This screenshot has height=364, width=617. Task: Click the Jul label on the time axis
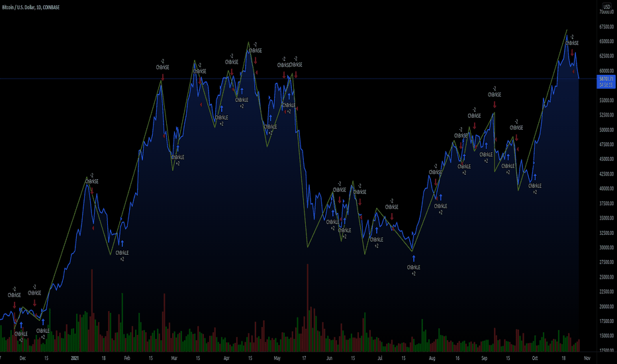pyautogui.click(x=380, y=358)
